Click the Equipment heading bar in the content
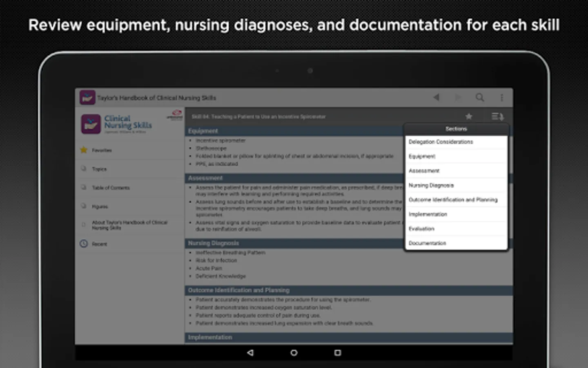 294,131
